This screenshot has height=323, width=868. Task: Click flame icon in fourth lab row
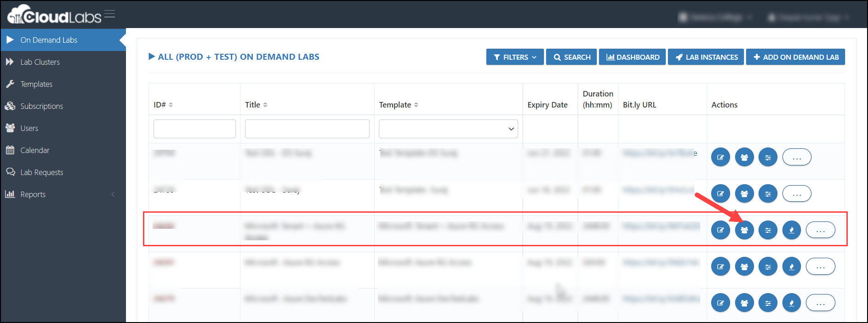tap(792, 266)
